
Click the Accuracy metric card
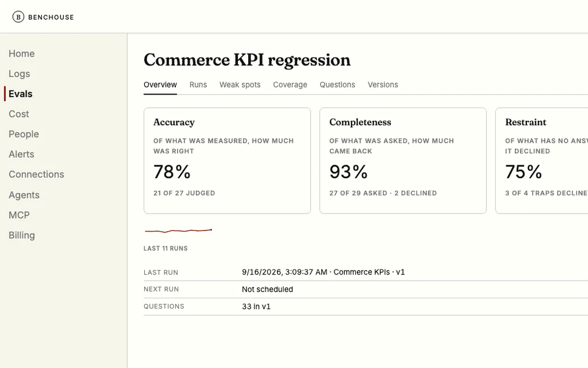[x=227, y=161]
